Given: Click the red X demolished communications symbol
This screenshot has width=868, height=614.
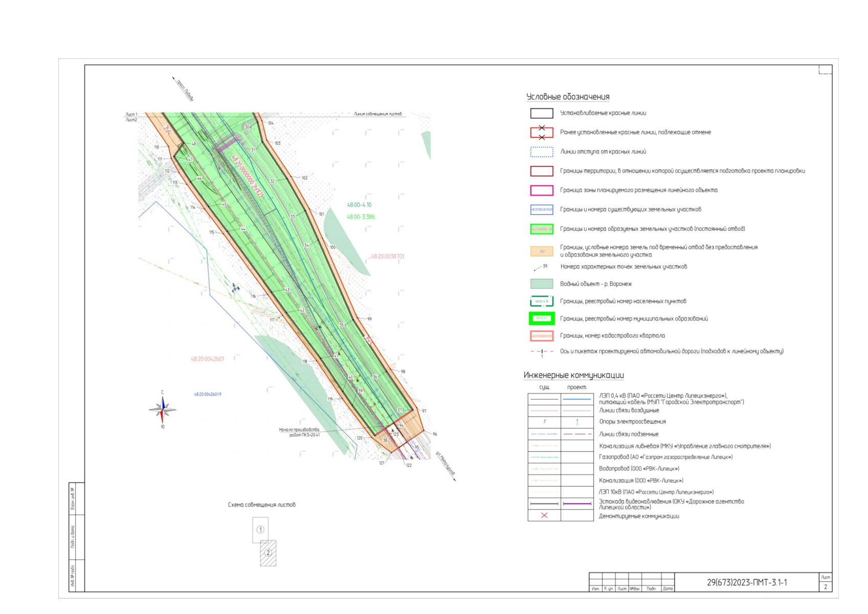Looking at the screenshot, I should [x=544, y=516].
